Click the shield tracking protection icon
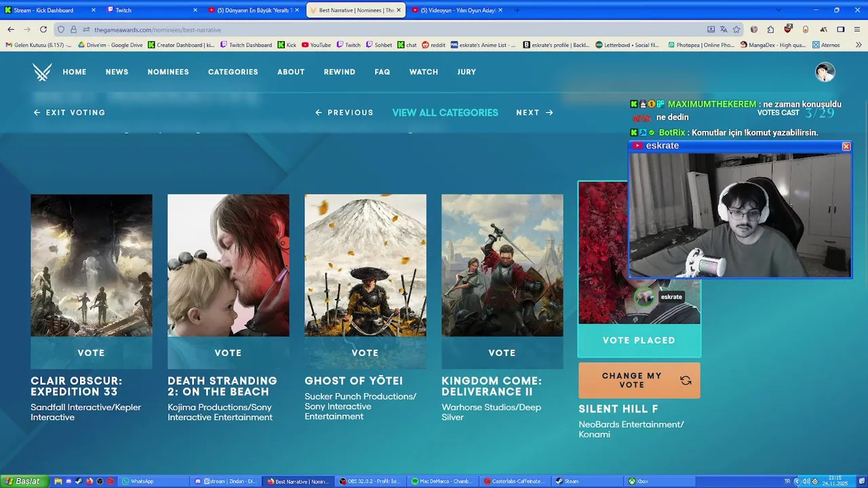Screen dimensions: 868x488 point(61,30)
